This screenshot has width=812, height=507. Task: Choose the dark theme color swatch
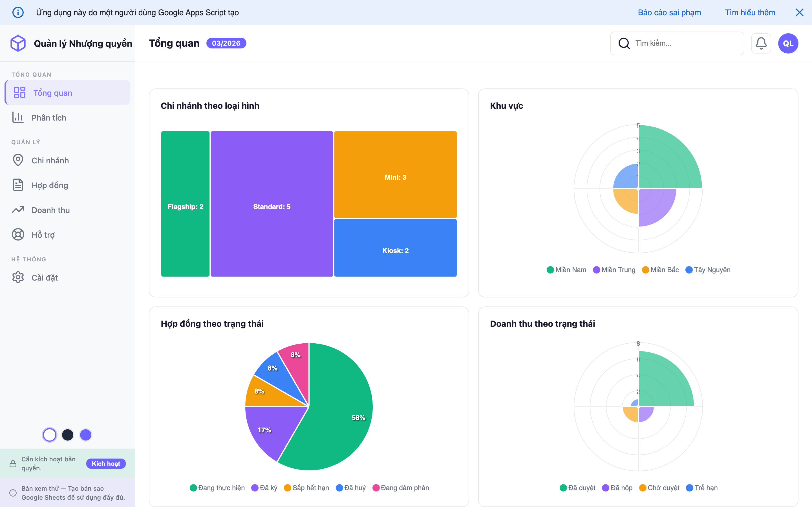[x=67, y=435]
